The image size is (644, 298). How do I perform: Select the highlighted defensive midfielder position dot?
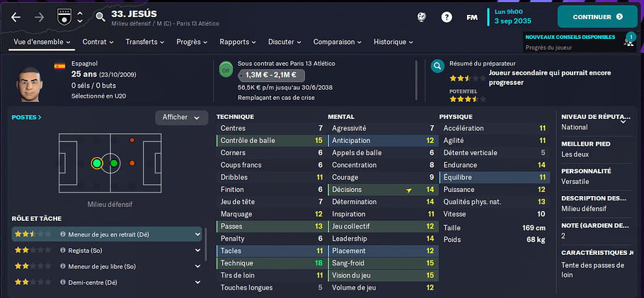(97, 164)
